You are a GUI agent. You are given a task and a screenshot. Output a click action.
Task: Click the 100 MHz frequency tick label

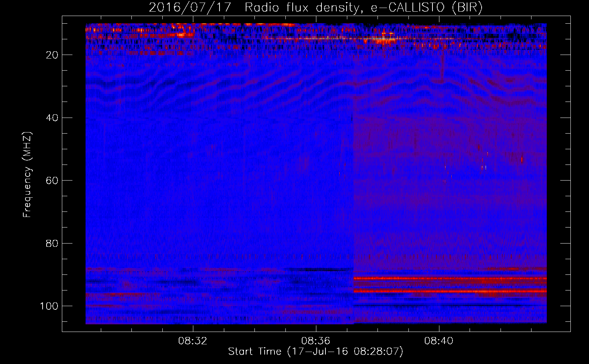coord(50,306)
